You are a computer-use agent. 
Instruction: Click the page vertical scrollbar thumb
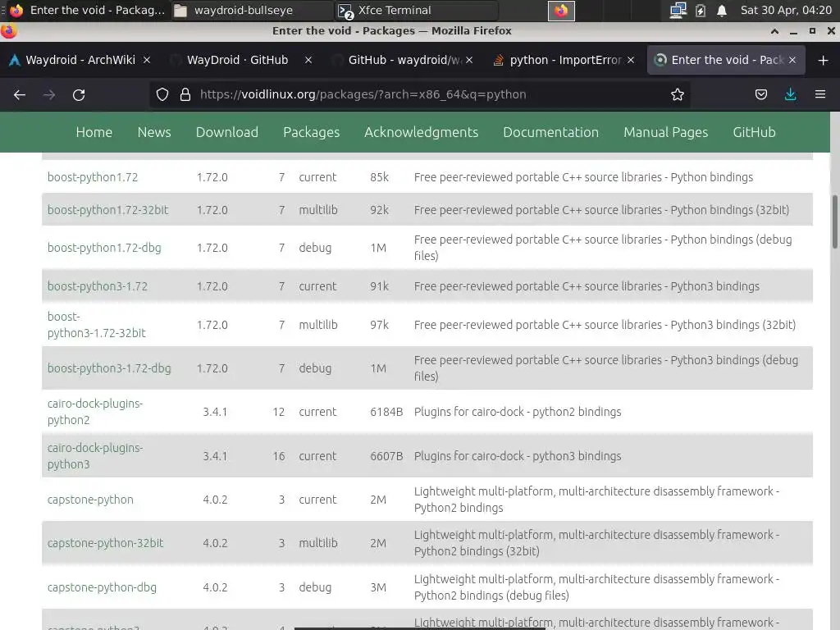tap(834, 221)
